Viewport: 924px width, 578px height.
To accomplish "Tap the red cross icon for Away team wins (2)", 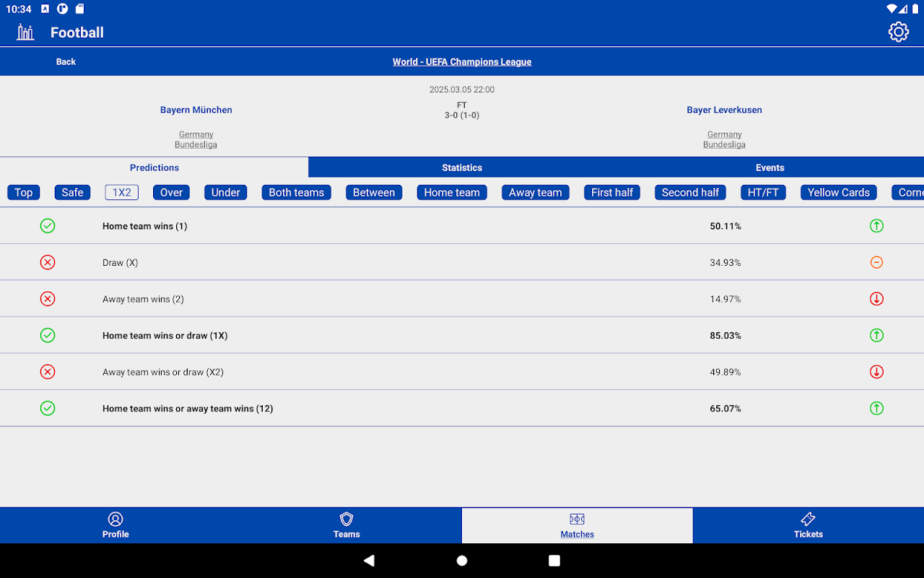I will tap(48, 299).
